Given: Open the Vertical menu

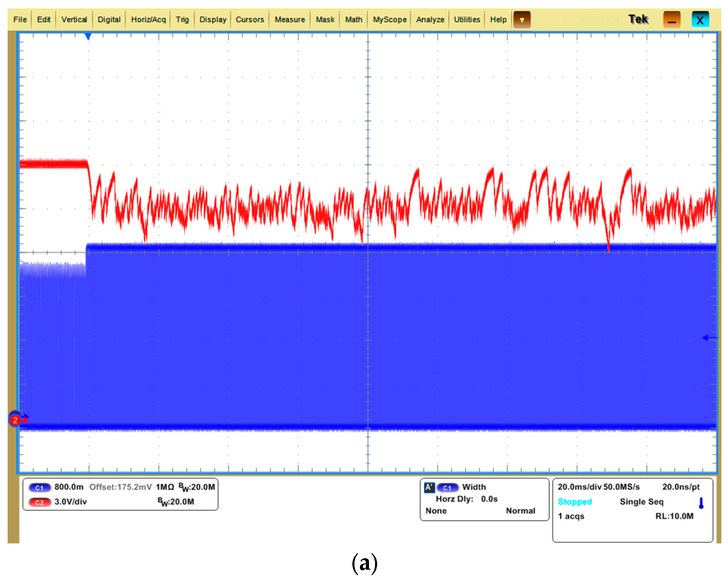Looking at the screenshot, I should 74,20.
